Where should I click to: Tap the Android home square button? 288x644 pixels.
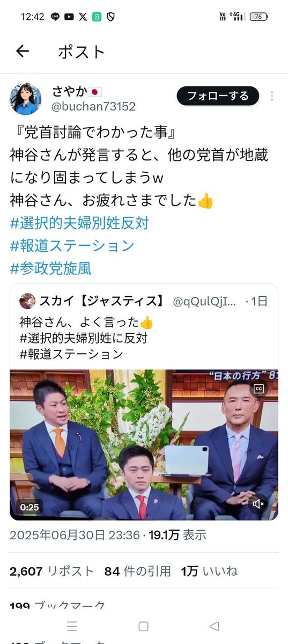(x=143, y=626)
